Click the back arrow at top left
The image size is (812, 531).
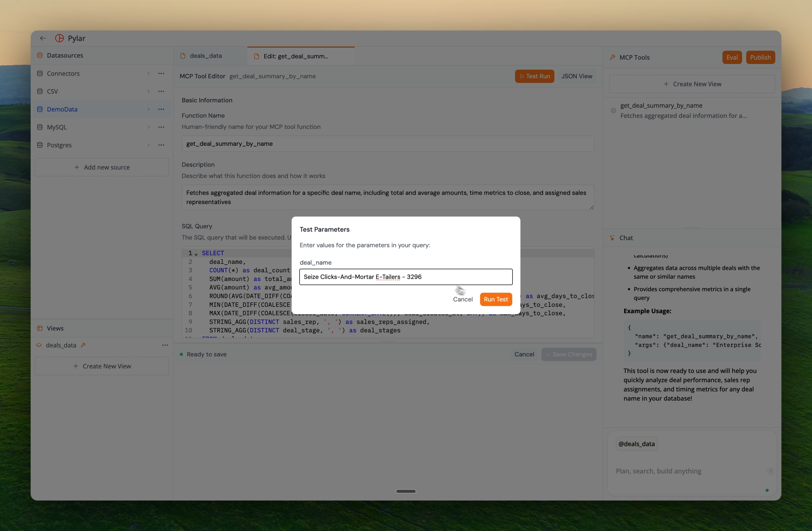[x=43, y=38]
